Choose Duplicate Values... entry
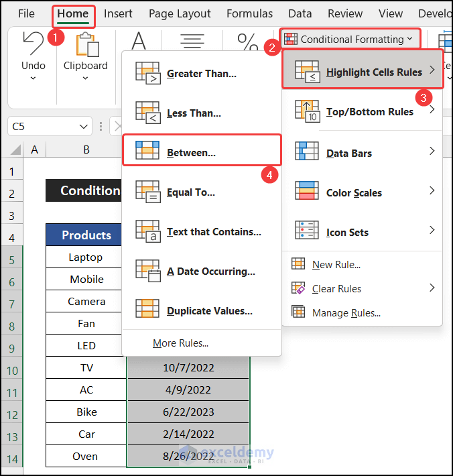Image resolution: width=453 pixels, height=476 pixels. point(202,310)
